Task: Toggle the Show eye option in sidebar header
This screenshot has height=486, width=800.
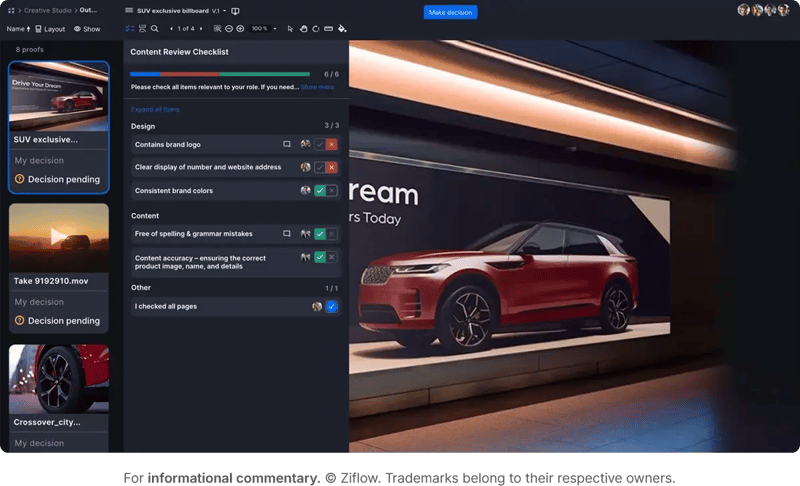Action: click(87, 29)
